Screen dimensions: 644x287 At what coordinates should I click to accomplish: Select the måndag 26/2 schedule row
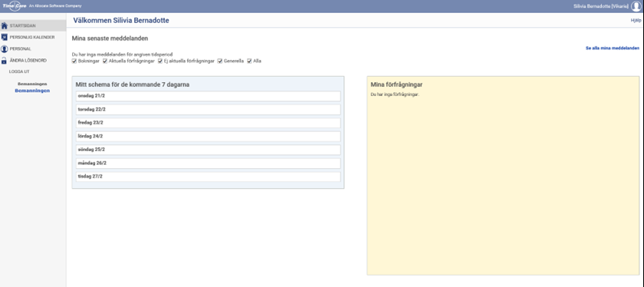pyautogui.click(x=209, y=163)
